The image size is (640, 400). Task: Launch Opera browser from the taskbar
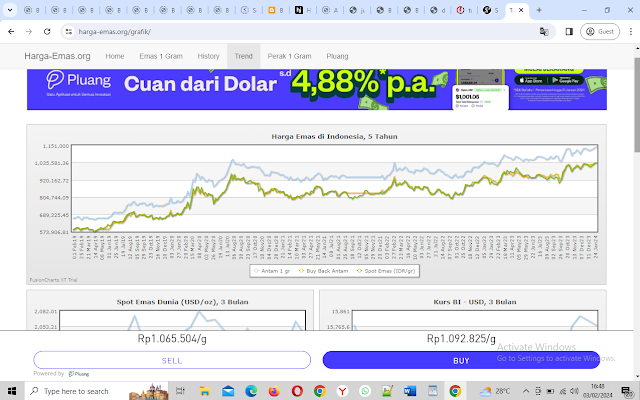coord(297,391)
